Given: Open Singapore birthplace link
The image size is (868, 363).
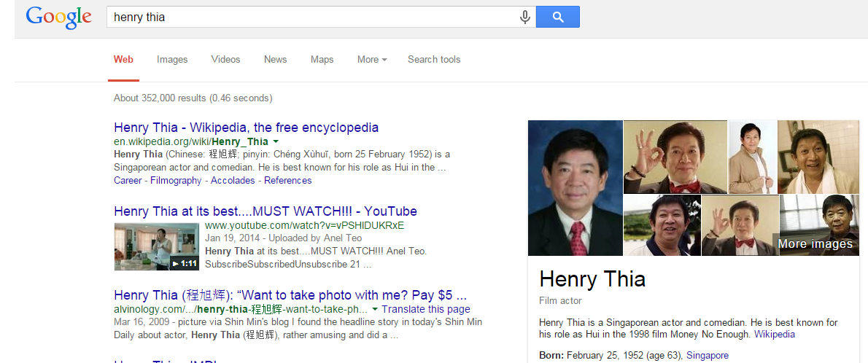Looking at the screenshot, I should click(x=708, y=355).
